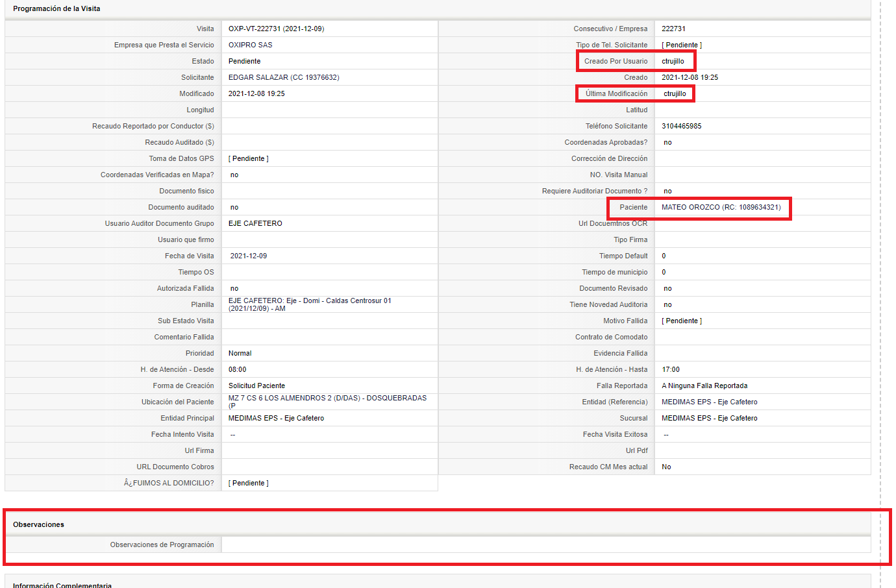Click Recaudo CM Mes actual value No
Image resolution: width=896 pixels, height=588 pixels.
pyautogui.click(x=666, y=467)
